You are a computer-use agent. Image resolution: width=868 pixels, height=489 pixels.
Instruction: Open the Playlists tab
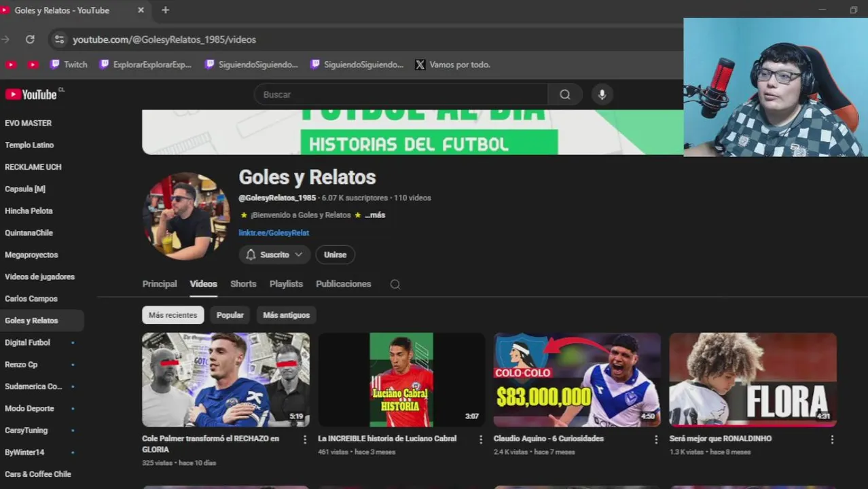tap(286, 284)
